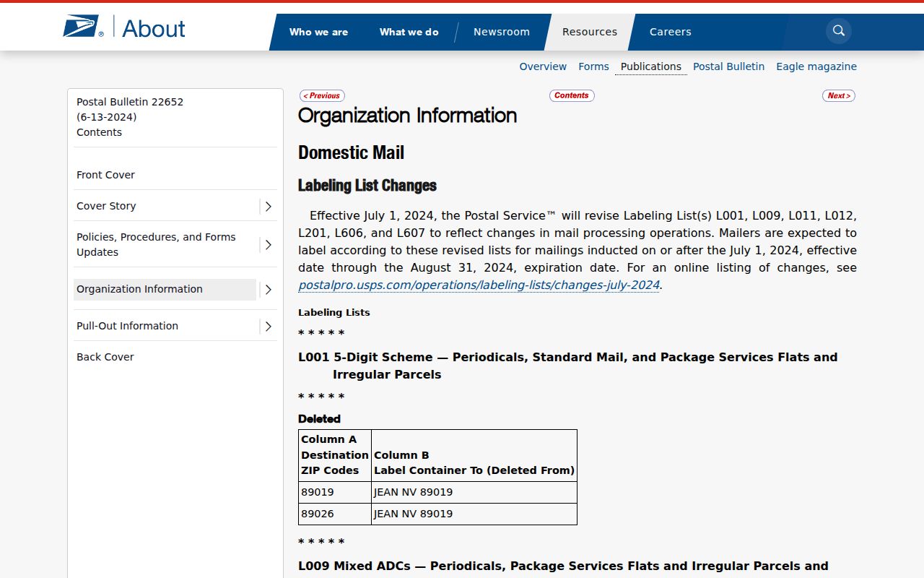Click the L009 Mixed ADCs heading

pyautogui.click(x=563, y=566)
